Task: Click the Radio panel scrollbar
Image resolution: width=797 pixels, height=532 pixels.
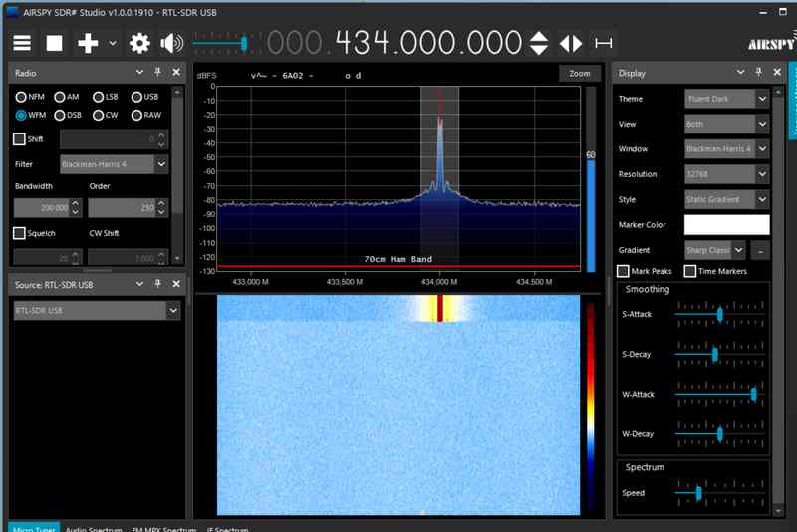Action: [x=177, y=176]
